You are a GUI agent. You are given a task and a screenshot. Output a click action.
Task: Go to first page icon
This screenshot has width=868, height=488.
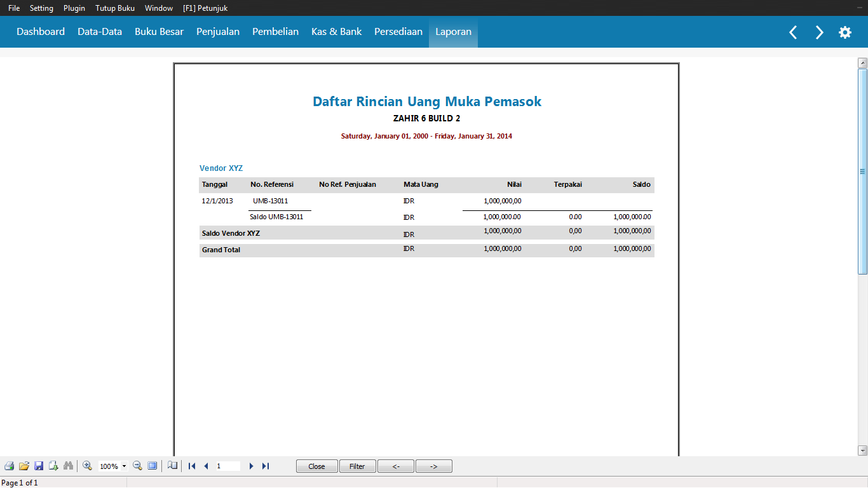[192, 466]
